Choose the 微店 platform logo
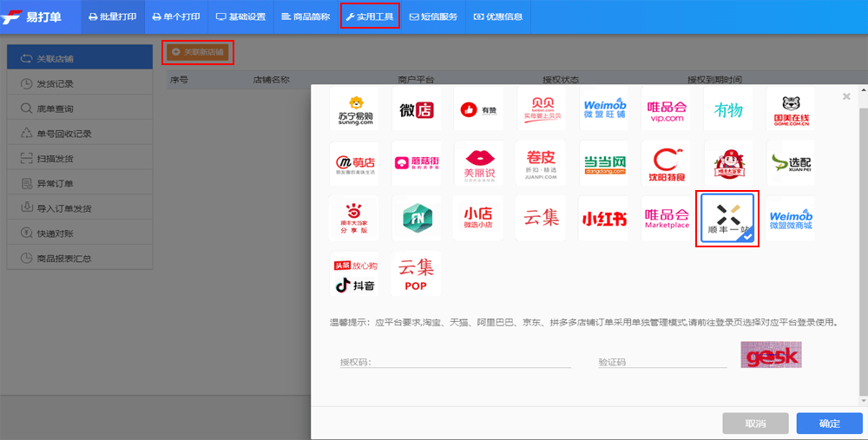 coord(416,108)
